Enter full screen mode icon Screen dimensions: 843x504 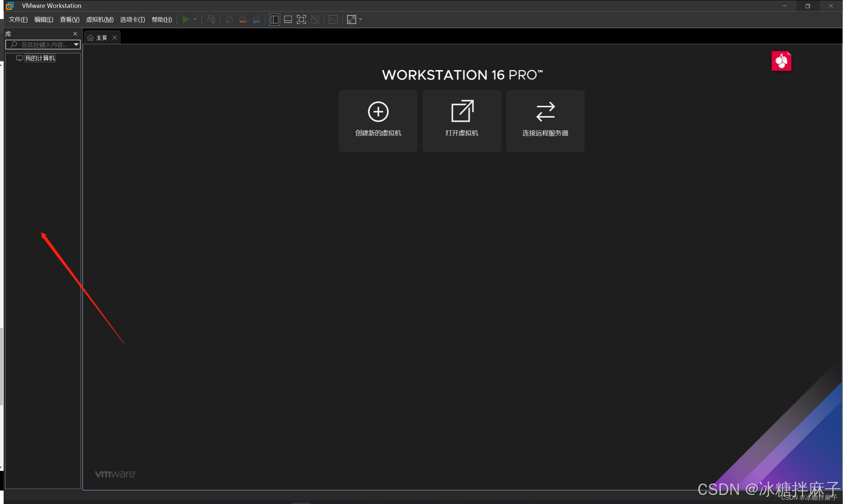[301, 20]
